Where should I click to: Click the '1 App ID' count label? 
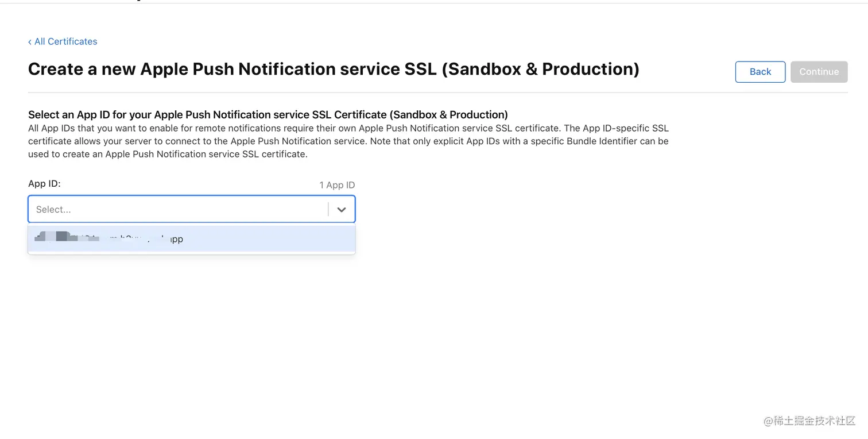[337, 185]
